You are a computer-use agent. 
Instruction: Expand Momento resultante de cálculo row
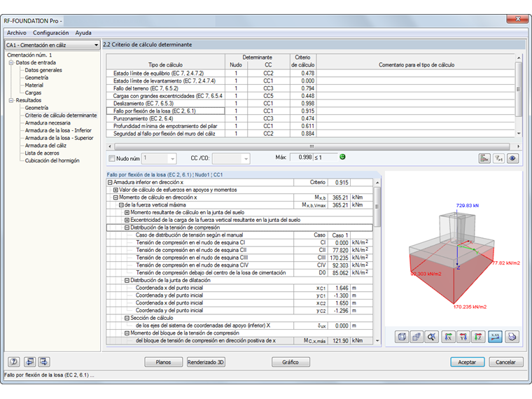[x=127, y=212]
